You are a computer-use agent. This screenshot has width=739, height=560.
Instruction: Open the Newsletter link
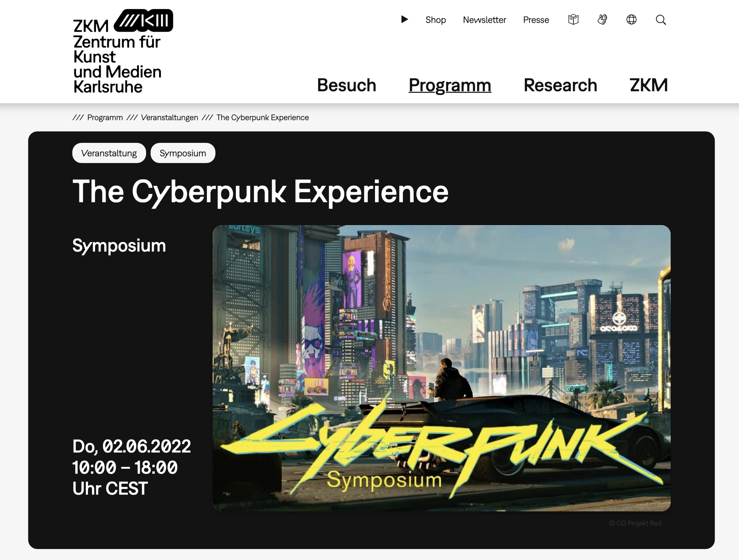pos(484,20)
